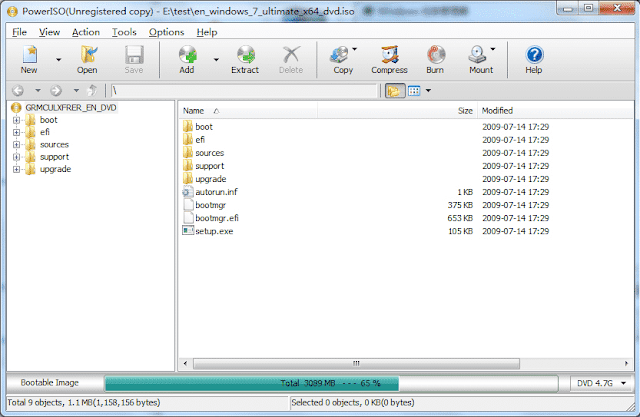
Task: Click the Burn toolbar icon
Action: tap(436, 55)
